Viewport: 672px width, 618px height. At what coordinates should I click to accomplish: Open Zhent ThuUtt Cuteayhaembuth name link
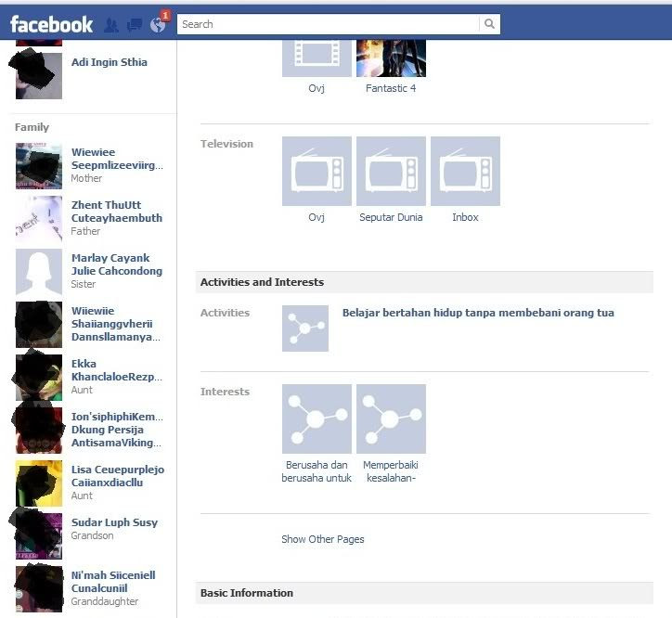pyautogui.click(x=117, y=212)
